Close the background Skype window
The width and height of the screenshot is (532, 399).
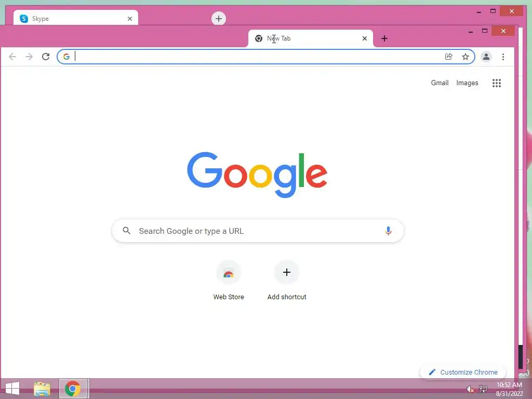512,11
